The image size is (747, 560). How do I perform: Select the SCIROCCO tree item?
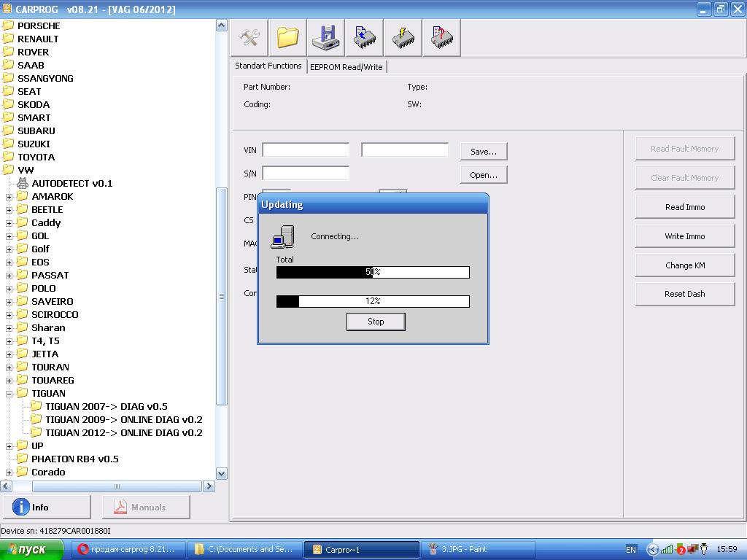click(55, 315)
